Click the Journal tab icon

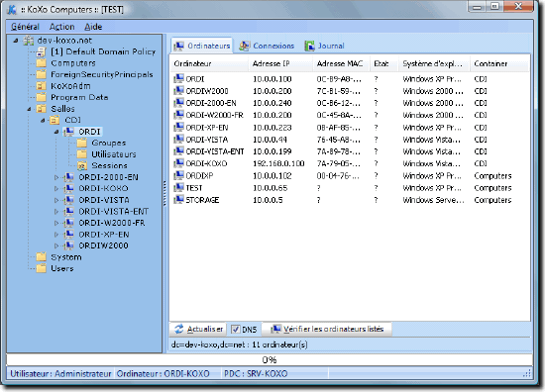309,46
